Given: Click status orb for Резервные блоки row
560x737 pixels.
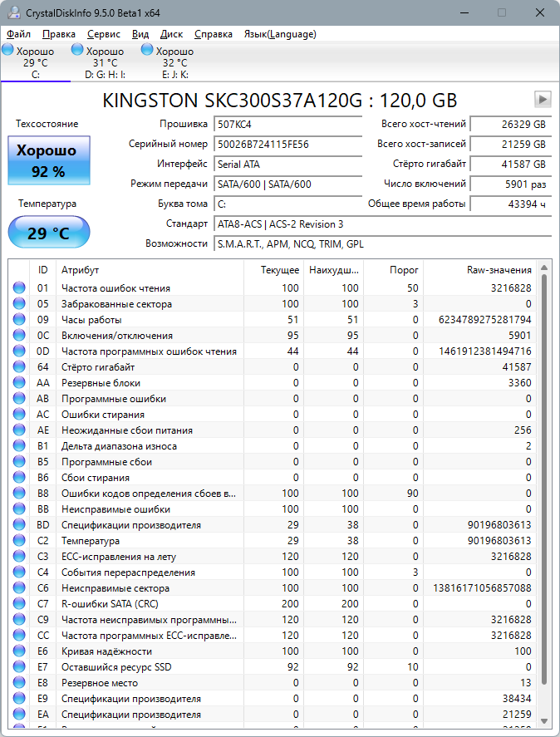Looking at the screenshot, I should (19, 383).
